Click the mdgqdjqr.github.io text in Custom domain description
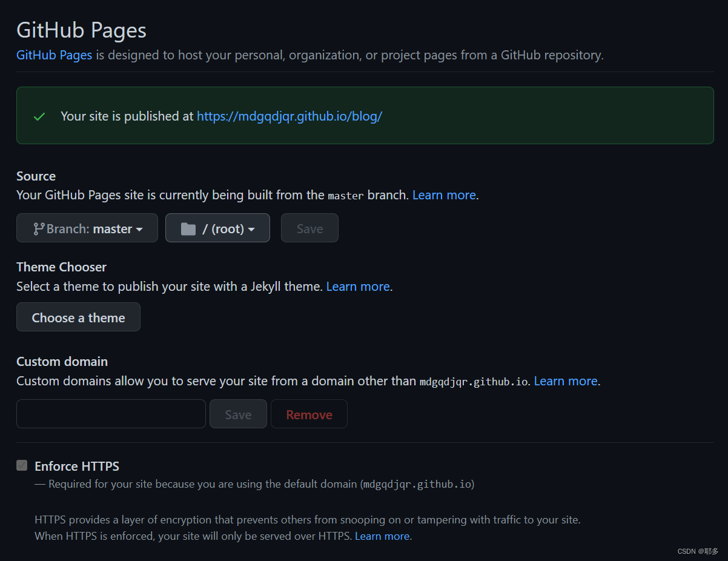 (474, 382)
